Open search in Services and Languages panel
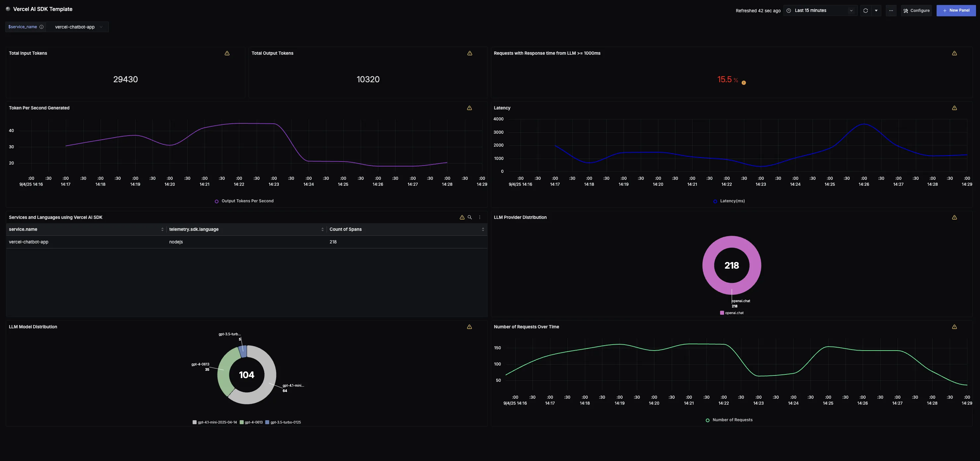 [x=470, y=217]
